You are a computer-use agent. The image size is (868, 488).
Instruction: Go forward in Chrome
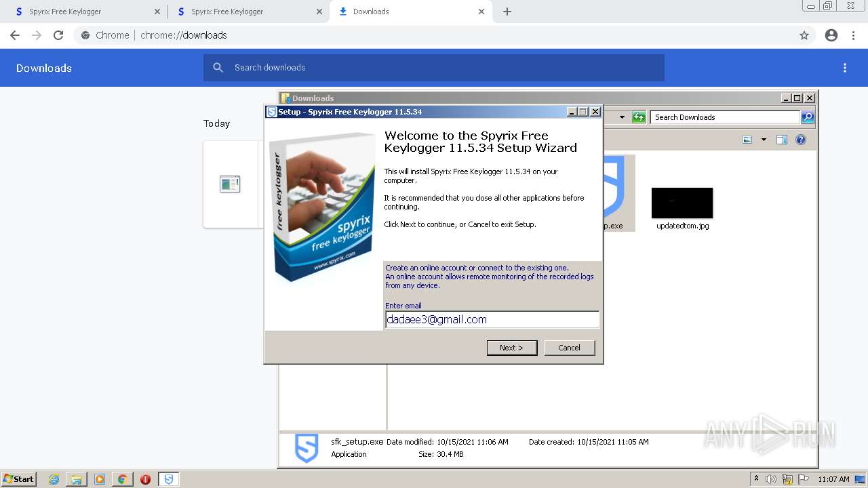pyautogui.click(x=37, y=35)
